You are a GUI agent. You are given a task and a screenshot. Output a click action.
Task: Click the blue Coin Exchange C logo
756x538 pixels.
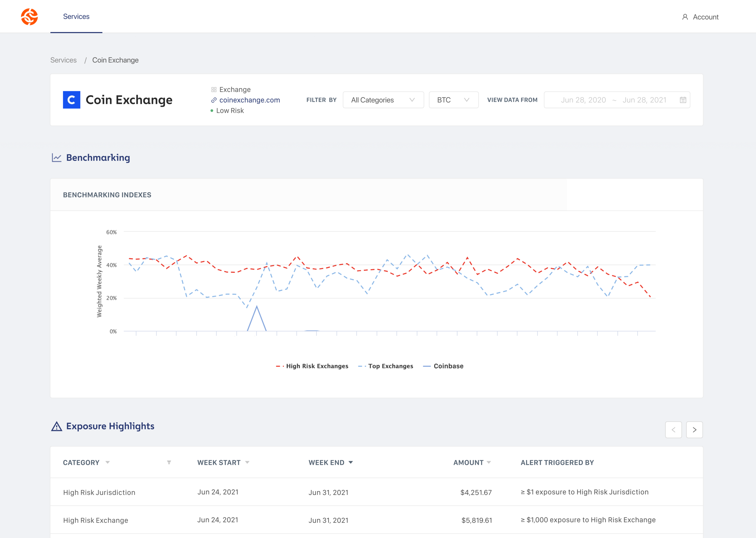pos(72,100)
